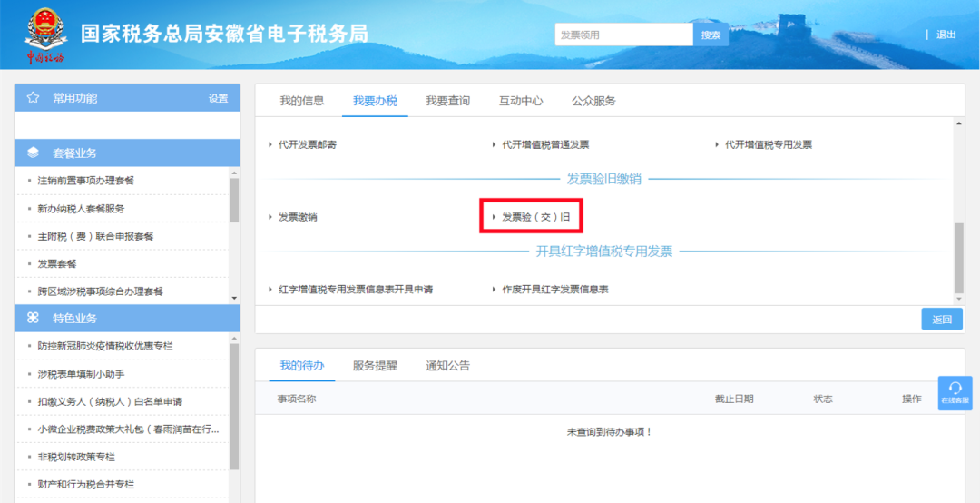This screenshot has width=980, height=503.
Task: Select the 我要办税 tab
Action: click(375, 101)
